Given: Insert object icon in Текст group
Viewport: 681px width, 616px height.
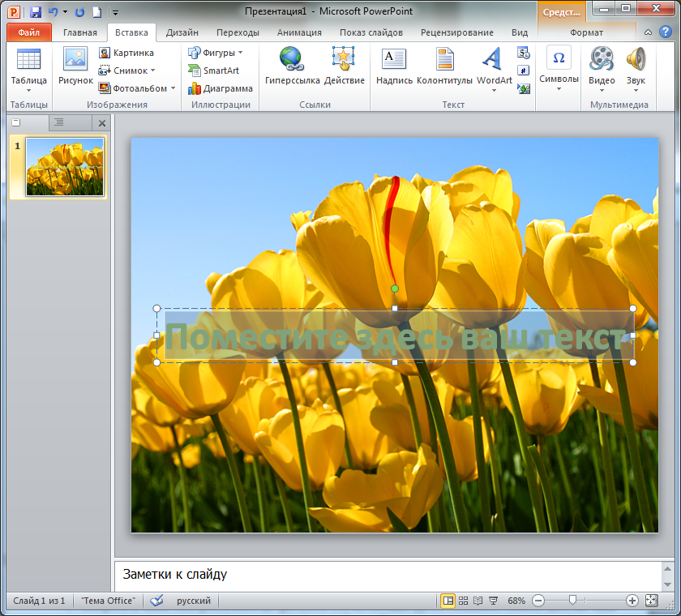Looking at the screenshot, I should pyautogui.click(x=524, y=88).
